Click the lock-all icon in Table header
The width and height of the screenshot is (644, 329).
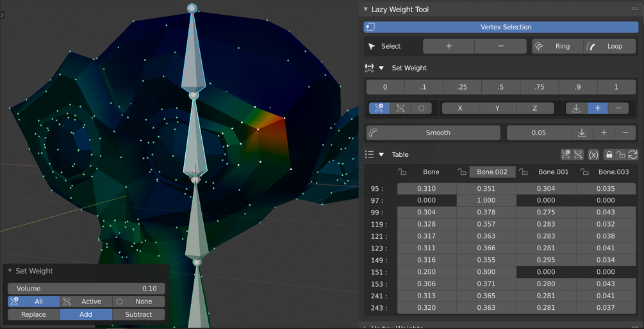609,155
